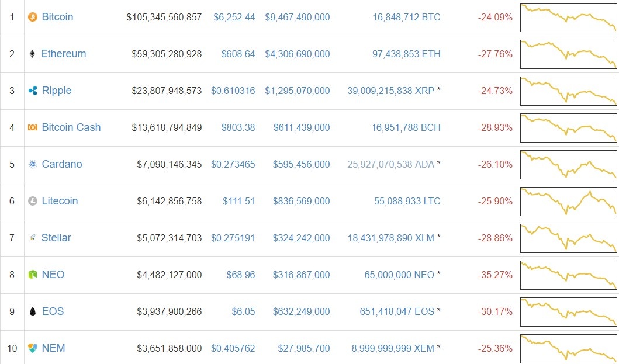Open the Bitcoin currency name link

57,17
